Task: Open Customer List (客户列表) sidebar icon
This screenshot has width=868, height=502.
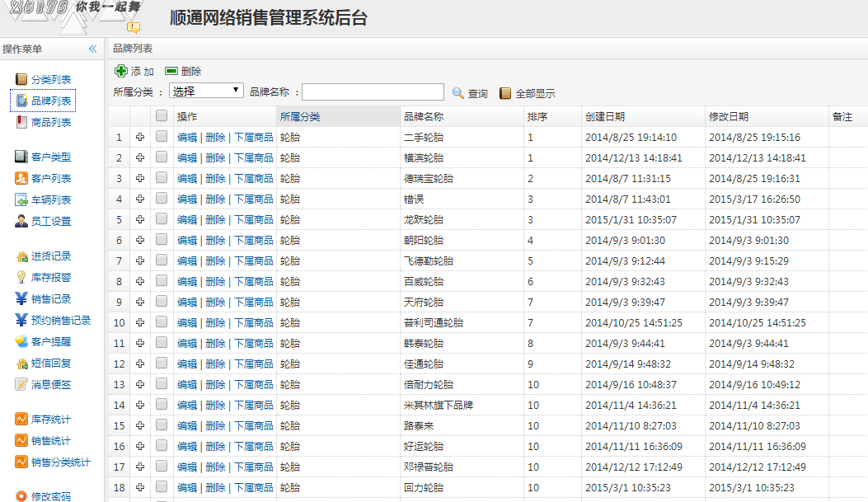Action: [x=21, y=178]
